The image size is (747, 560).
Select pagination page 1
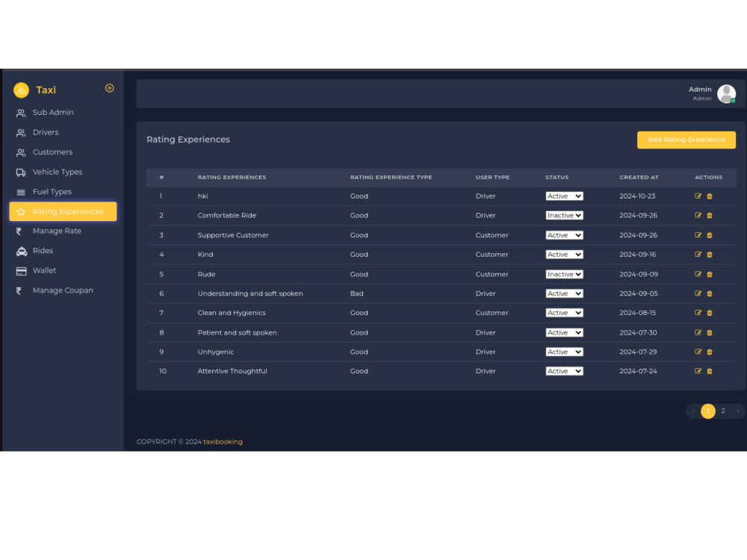tap(708, 411)
